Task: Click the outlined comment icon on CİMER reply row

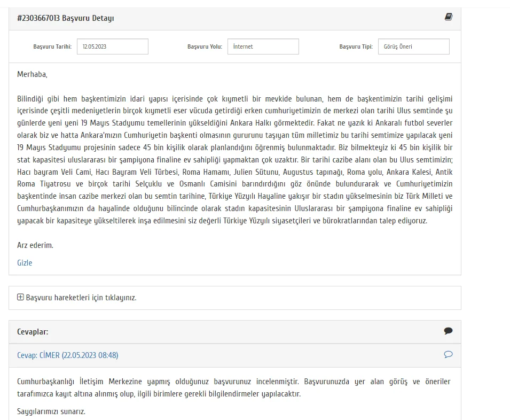Action: point(448,354)
